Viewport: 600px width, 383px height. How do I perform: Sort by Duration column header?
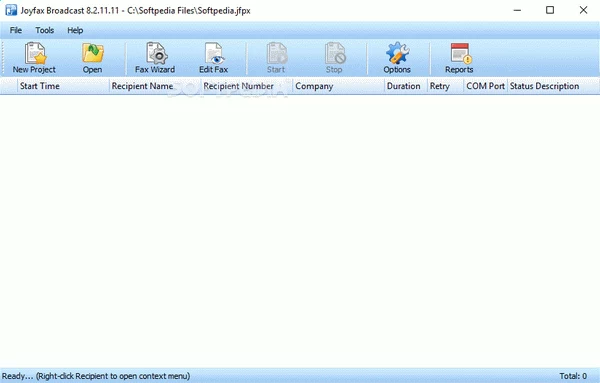[406, 86]
